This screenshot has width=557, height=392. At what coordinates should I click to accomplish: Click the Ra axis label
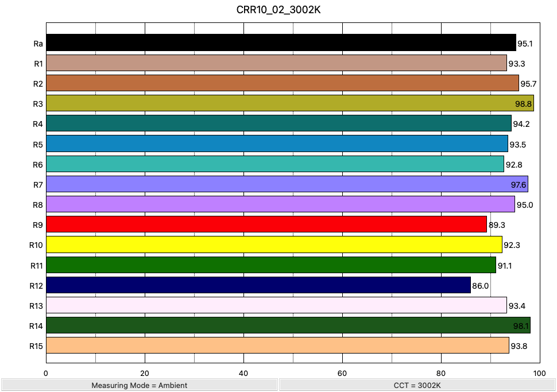click(x=38, y=44)
